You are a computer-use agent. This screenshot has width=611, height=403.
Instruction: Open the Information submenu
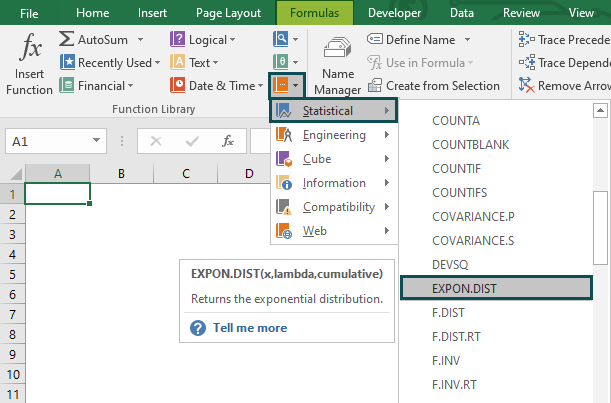pos(334,183)
